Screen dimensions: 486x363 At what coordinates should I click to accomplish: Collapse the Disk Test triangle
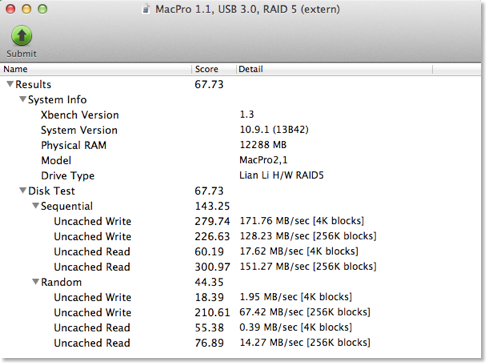(23, 191)
